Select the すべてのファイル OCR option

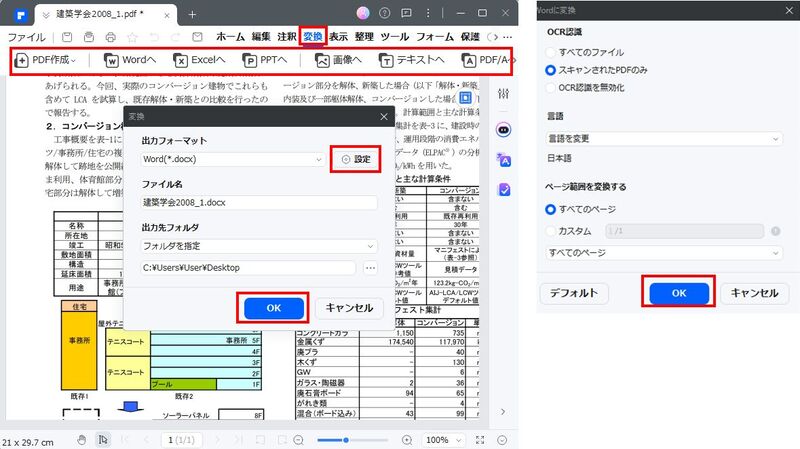coord(551,52)
